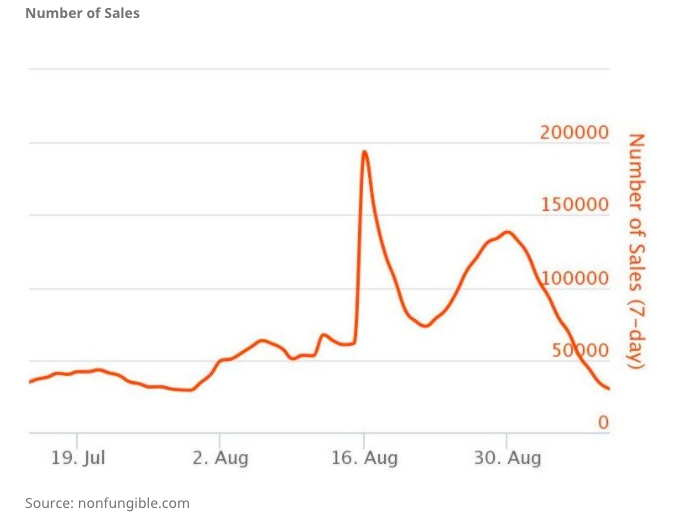Select the 50000 y-axis label
The height and width of the screenshot is (525, 673).
[x=579, y=350]
